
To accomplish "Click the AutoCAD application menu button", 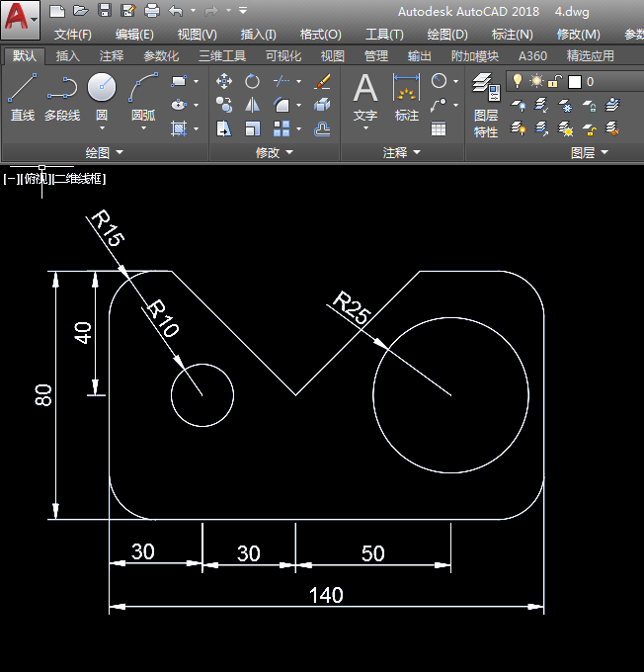I will coord(20,20).
